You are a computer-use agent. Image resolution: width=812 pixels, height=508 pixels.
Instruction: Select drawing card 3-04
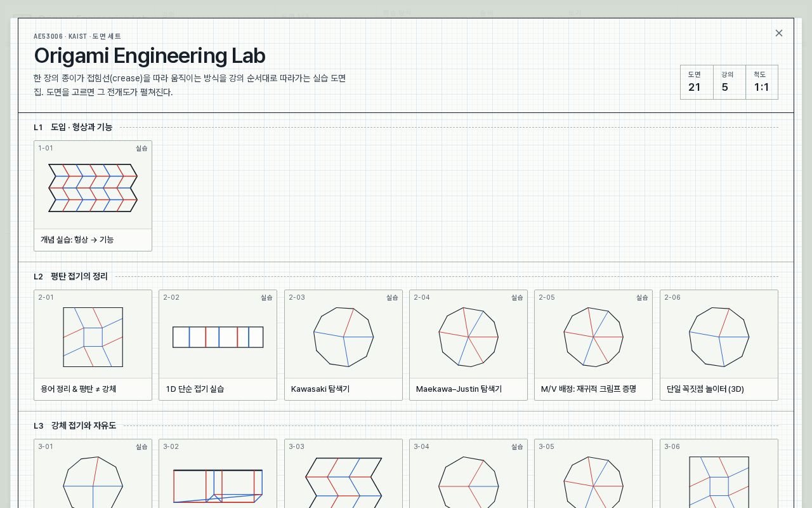point(468,473)
